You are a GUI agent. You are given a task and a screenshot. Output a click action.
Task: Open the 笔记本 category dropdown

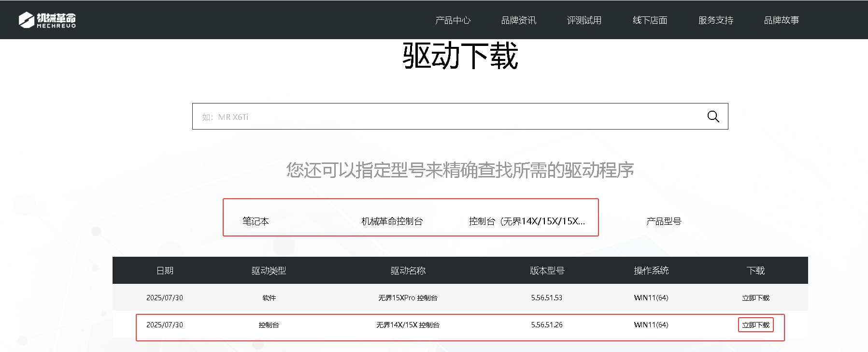pyautogui.click(x=256, y=221)
